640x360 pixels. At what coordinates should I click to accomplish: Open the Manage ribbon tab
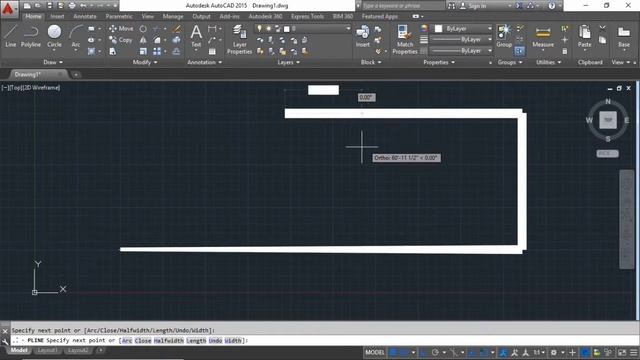pos(173,16)
